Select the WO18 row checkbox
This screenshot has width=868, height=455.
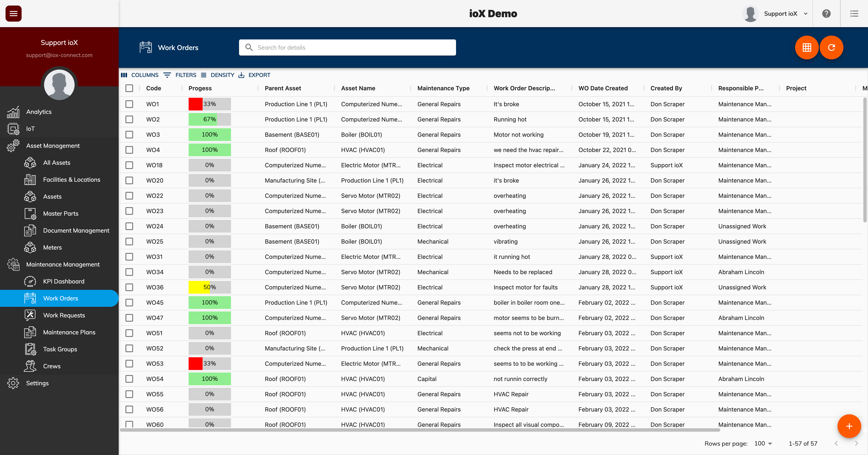coord(129,165)
